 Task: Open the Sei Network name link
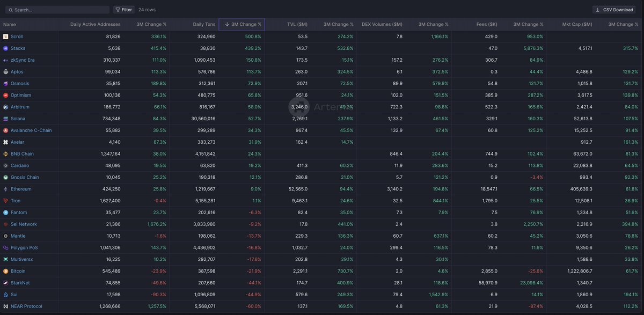24,224
